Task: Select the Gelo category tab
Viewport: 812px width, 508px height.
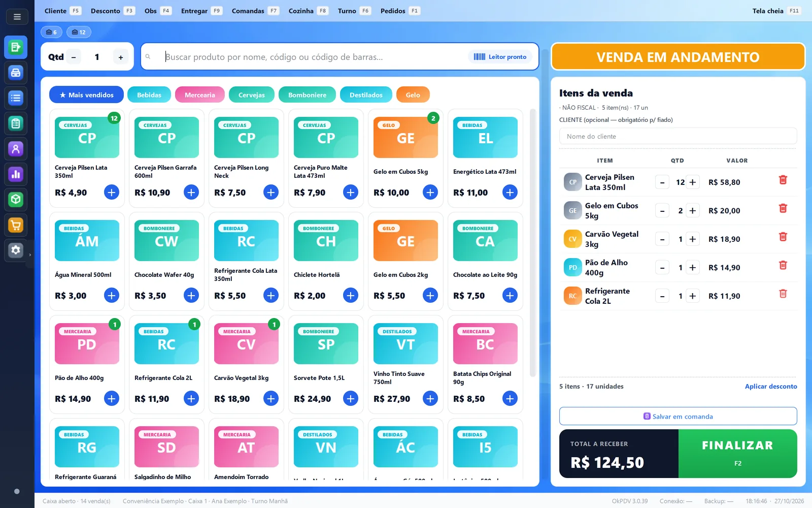Action: [413, 95]
